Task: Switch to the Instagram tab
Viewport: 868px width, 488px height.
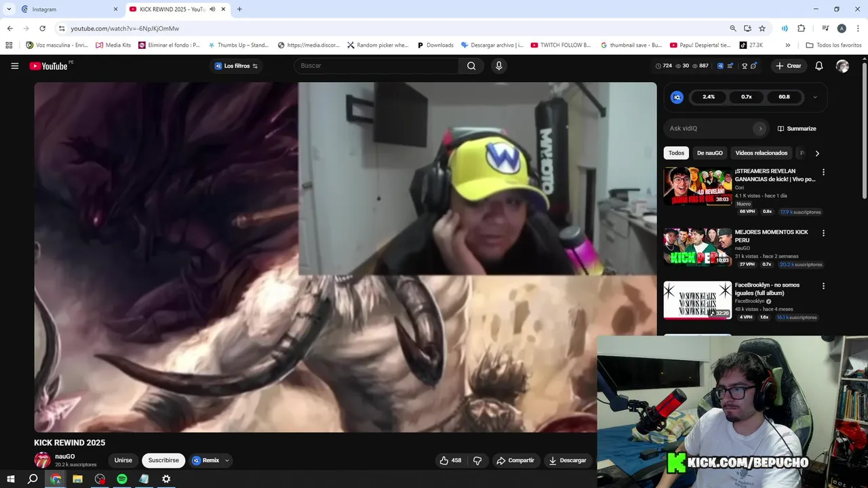Action: [71, 9]
